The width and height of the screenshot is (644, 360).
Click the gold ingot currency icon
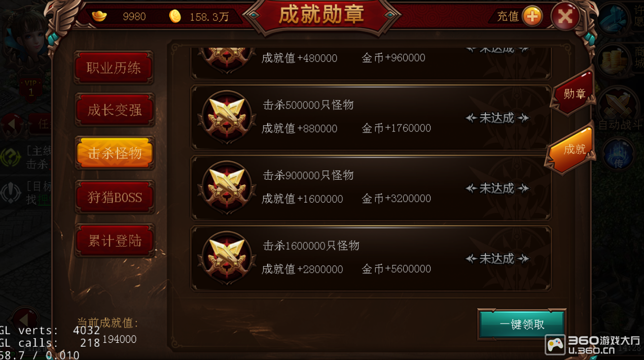tap(99, 16)
